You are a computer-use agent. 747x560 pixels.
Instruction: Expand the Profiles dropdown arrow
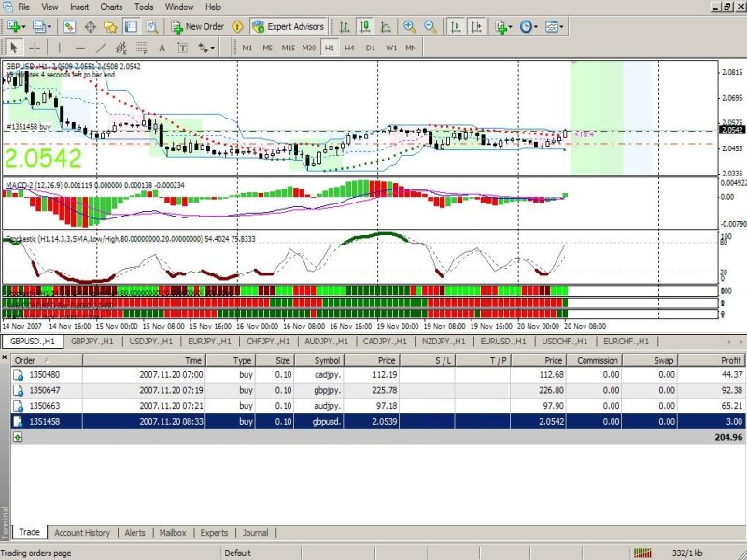[x=49, y=27]
